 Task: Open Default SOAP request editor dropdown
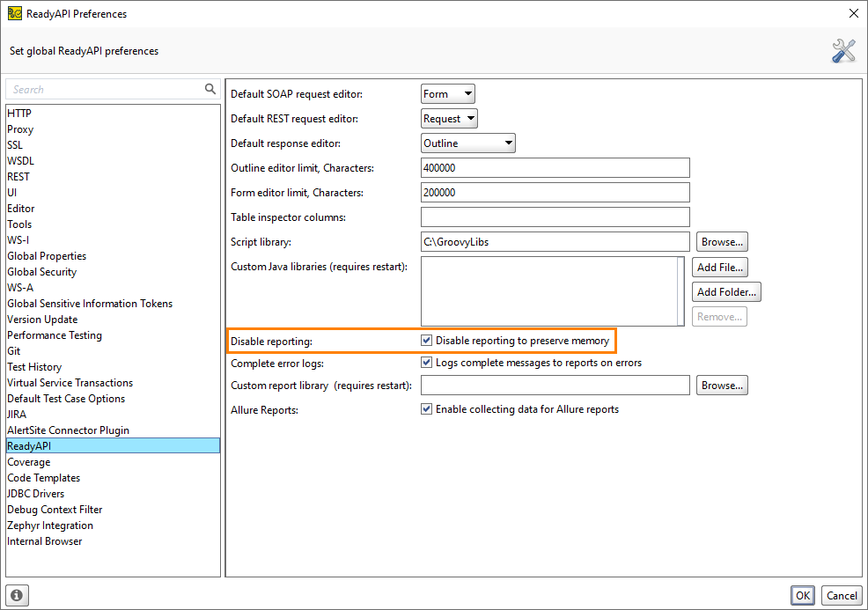[x=448, y=94]
